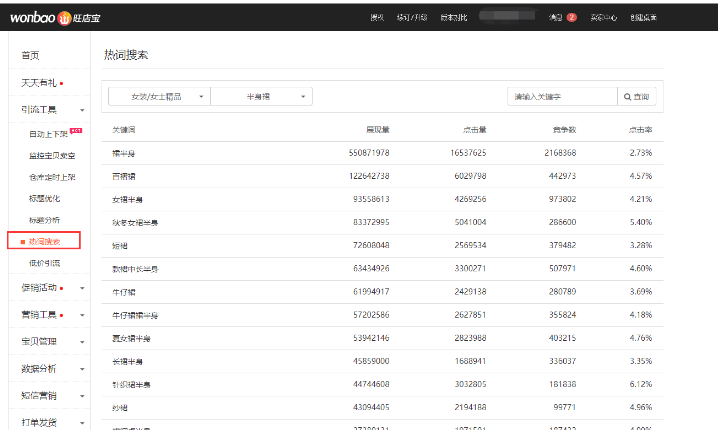Open the 女装/女士精品 category dropdown
This screenshot has height=433, width=723.
click(x=159, y=97)
